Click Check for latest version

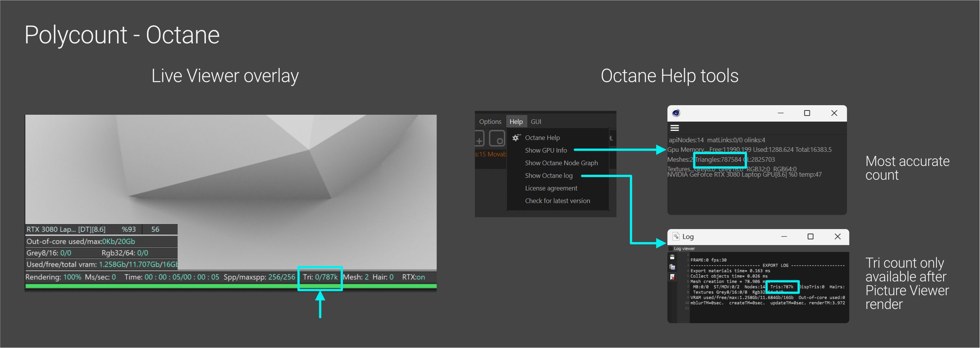click(x=557, y=201)
